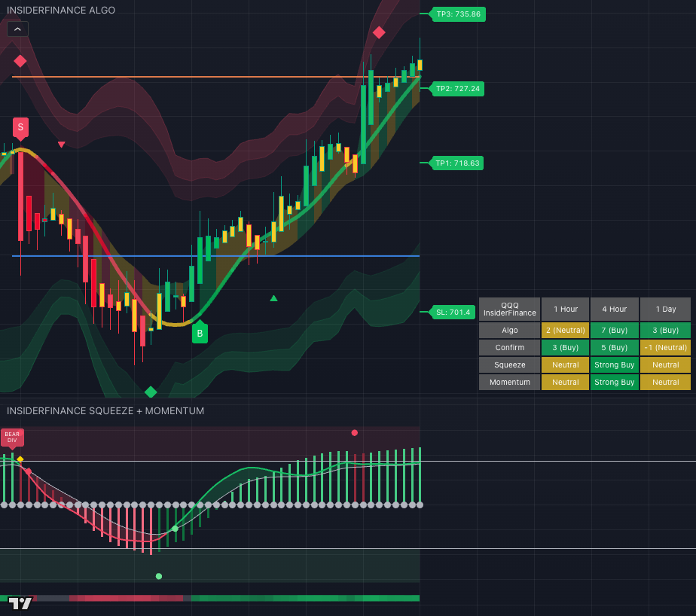Click the -1 (Neutral) Confirm cell

tap(665, 347)
